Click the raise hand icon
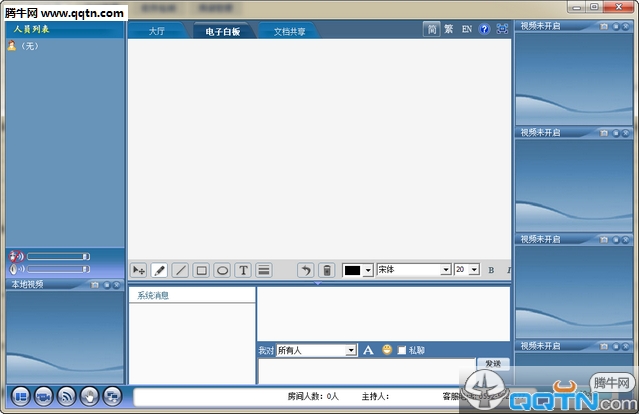The image size is (639, 414). coord(89,396)
